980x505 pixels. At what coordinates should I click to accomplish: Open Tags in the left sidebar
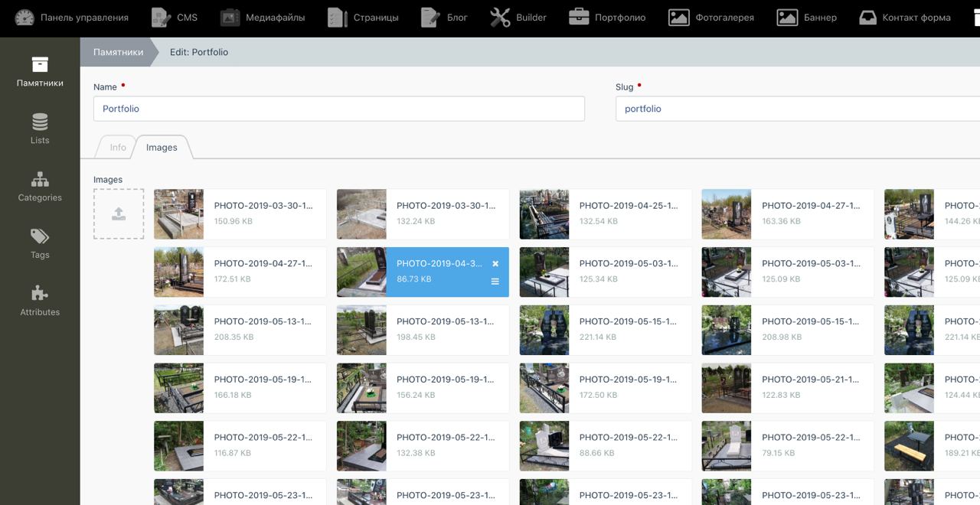click(40, 243)
